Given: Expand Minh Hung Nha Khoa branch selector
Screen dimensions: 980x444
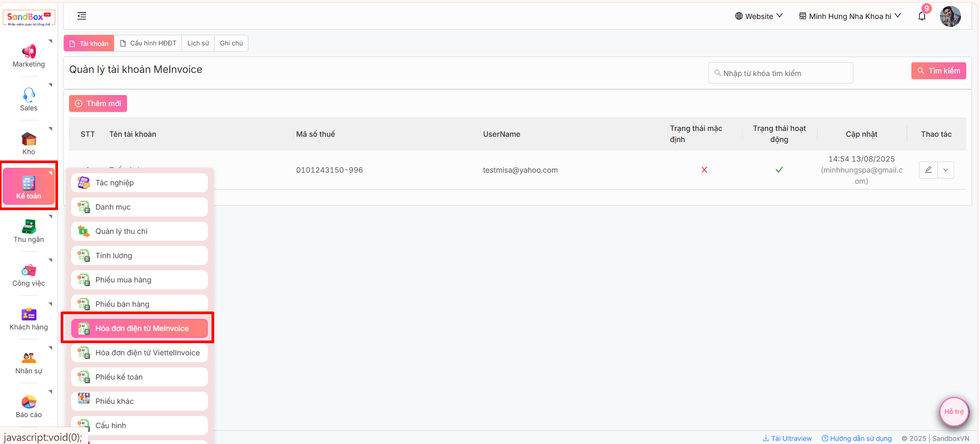Looking at the screenshot, I should pyautogui.click(x=850, y=16).
